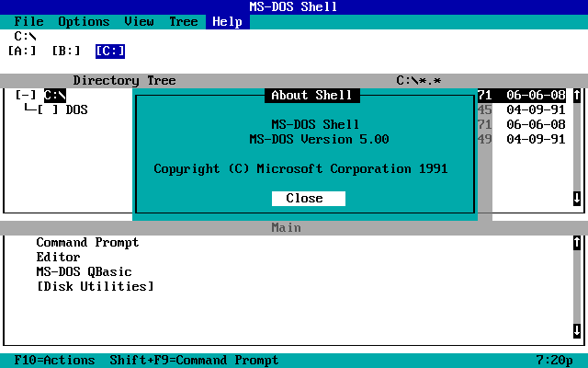Open the File menu

pos(28,21)
